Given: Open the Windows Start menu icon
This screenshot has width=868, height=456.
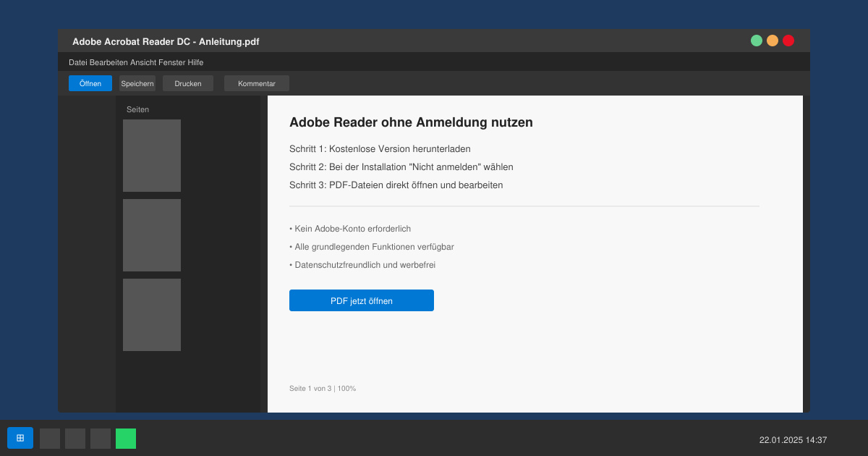Looking at the screenshot, I should 20,438.
